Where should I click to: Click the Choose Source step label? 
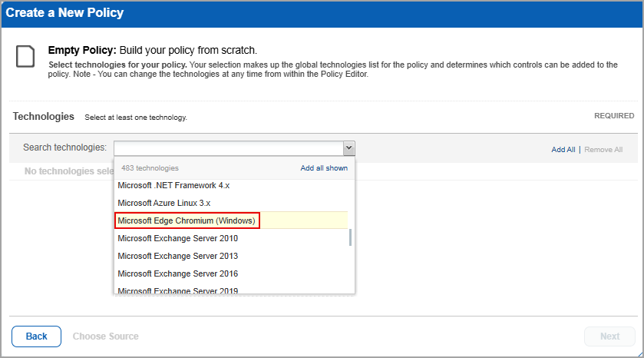coord(105,336)
